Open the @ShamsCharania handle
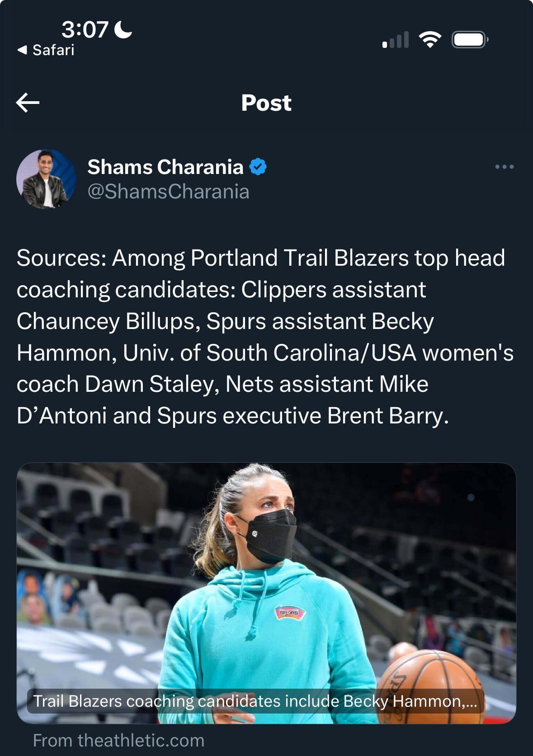 [x=168, y=192]
